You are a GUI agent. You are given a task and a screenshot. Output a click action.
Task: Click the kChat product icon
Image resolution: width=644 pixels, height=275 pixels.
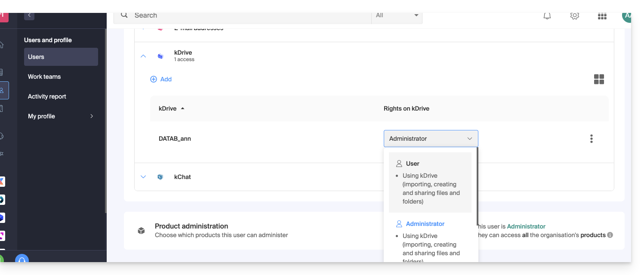pos(160,177)
